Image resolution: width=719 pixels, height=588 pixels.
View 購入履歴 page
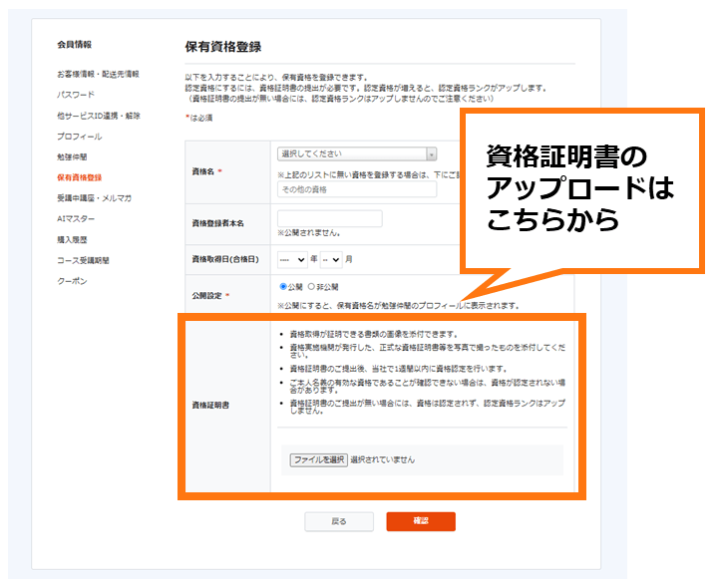click(72, 239)
